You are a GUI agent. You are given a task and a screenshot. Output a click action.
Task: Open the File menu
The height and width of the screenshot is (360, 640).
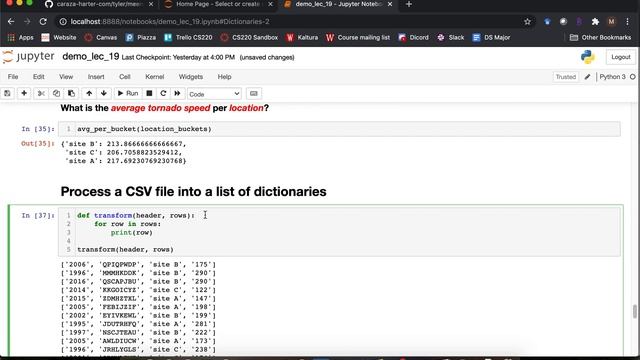[13, 77]
